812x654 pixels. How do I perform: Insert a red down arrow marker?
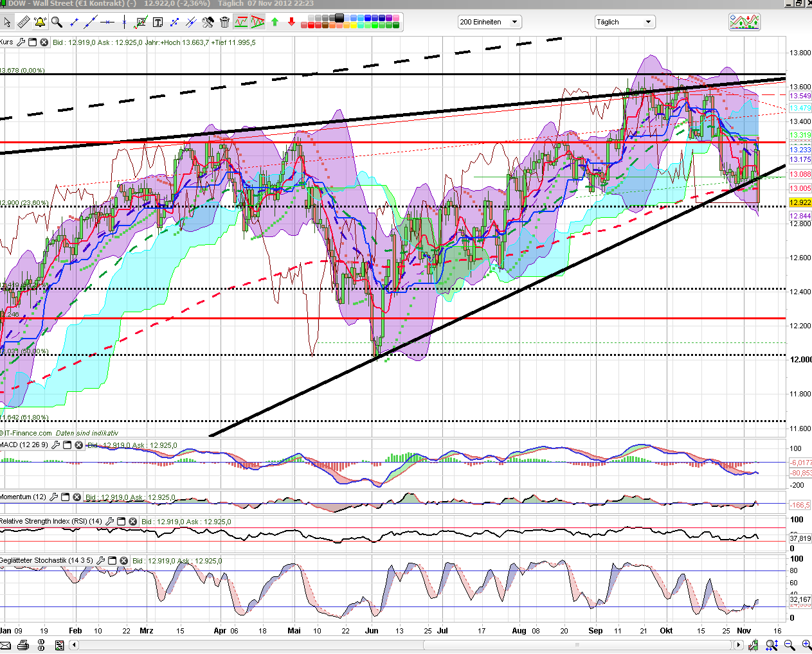(291, 22)
